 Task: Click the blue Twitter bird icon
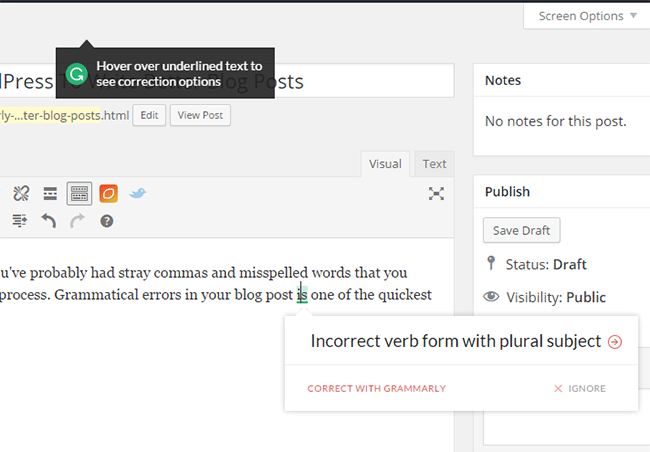click(138, 193)
